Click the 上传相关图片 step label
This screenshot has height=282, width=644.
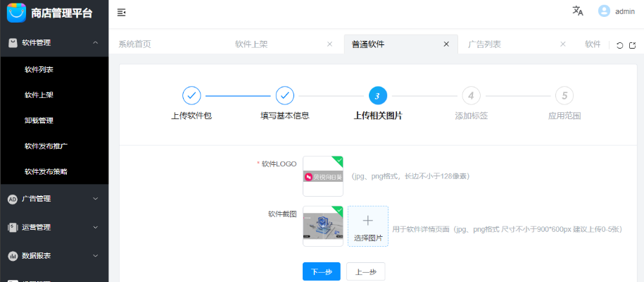click(378, 116)
